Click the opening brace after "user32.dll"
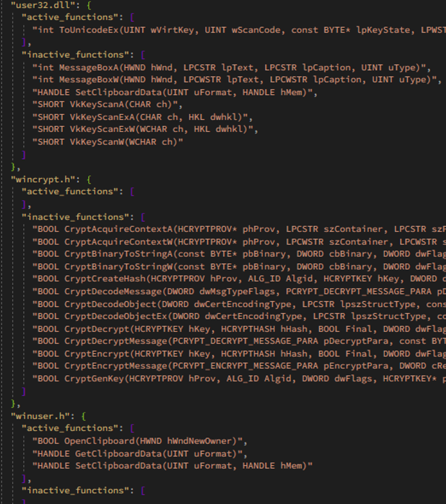The height and width of the screenshot is (504, 446). [x=89, y=5]
